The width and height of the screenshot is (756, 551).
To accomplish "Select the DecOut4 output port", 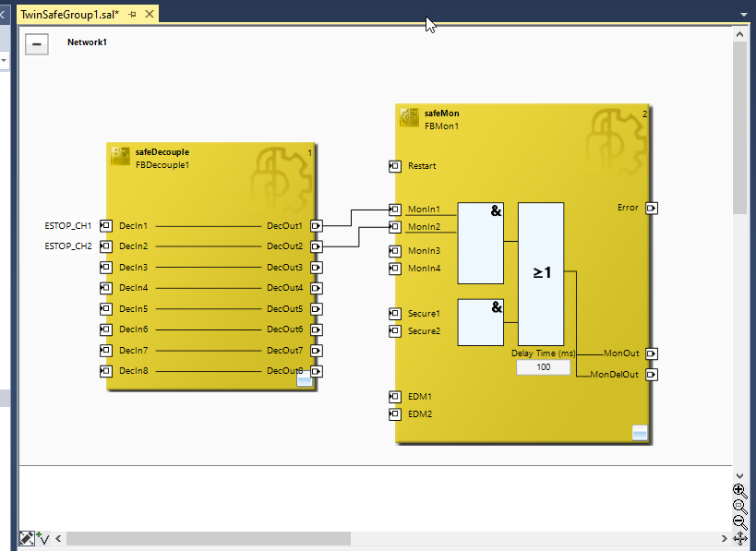I will (316, 288).
